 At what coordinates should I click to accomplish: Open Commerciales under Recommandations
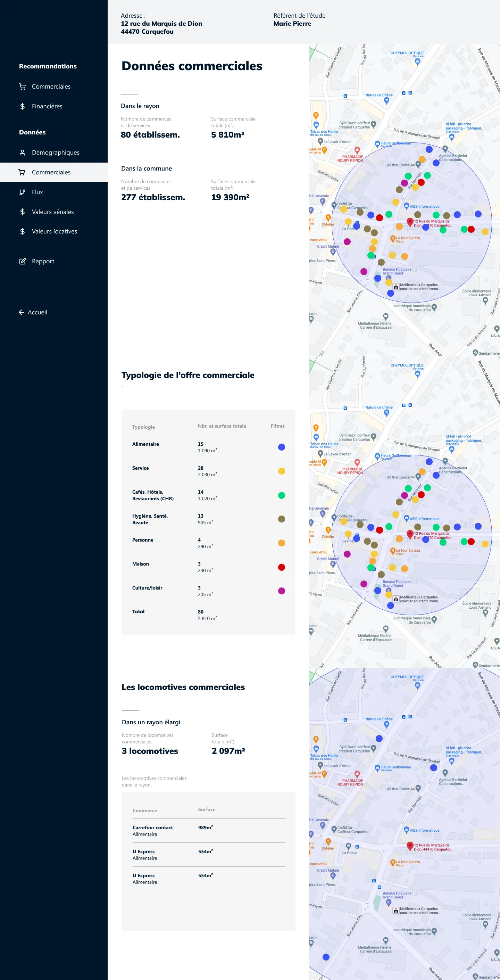pos(51,87)
